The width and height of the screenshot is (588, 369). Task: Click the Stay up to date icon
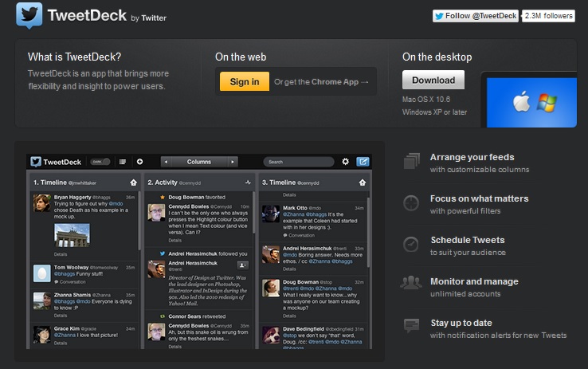tap(411, 325)
